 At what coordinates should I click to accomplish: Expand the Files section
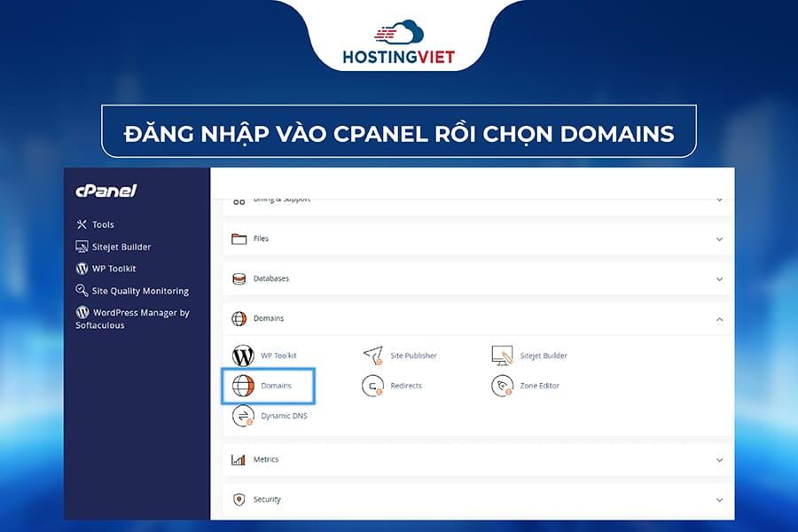point(720,239)
